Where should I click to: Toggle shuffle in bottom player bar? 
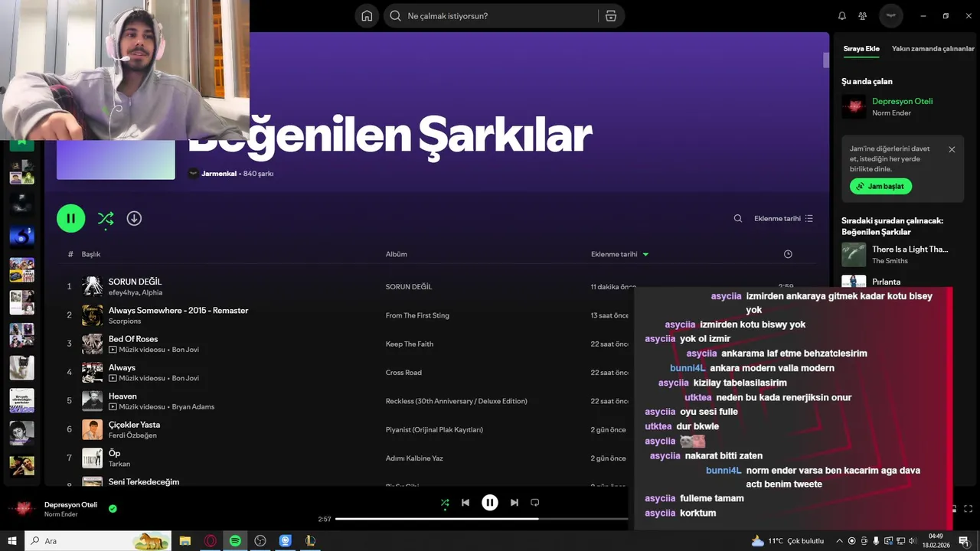point(445,504)
